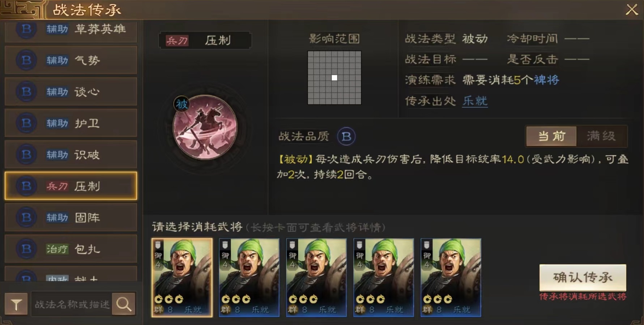This screenshot has width=644, height=325.
Task: Switch description to 当前 view
Action: [551, 136]
